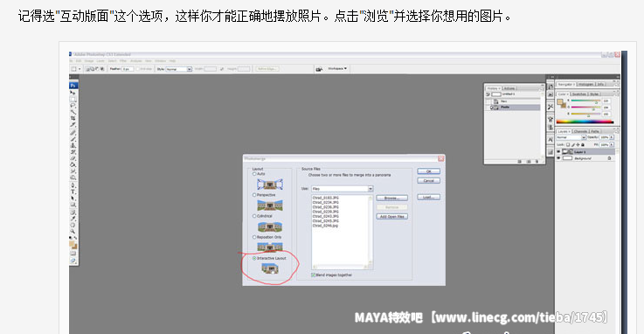644x334 pixels.
Task: Open the Filter menu
Action: (123, 61)
